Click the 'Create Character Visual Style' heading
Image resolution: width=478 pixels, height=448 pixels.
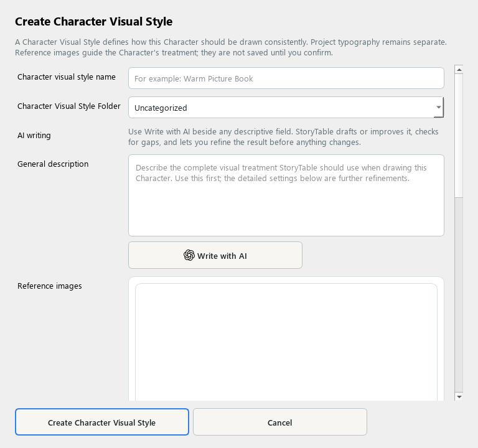[93, 22]
